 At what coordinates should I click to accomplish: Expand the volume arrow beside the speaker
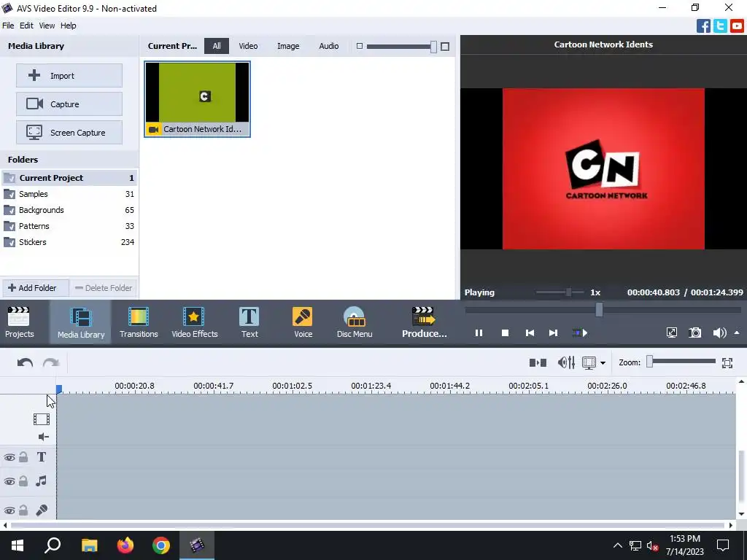pos(737,332)
